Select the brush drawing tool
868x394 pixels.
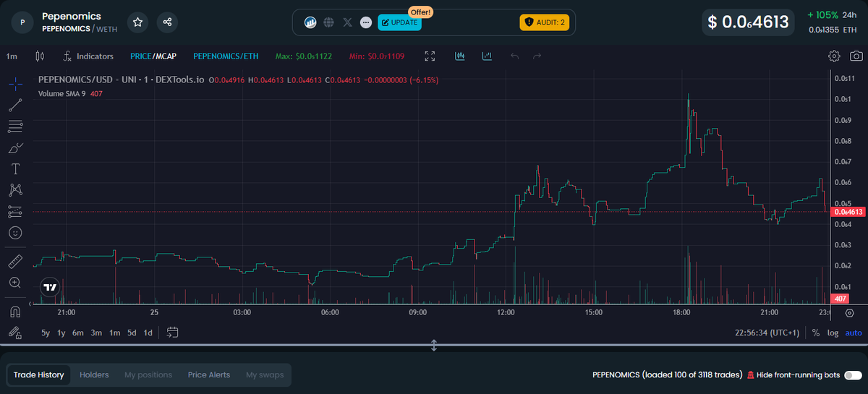pos(15,148)
